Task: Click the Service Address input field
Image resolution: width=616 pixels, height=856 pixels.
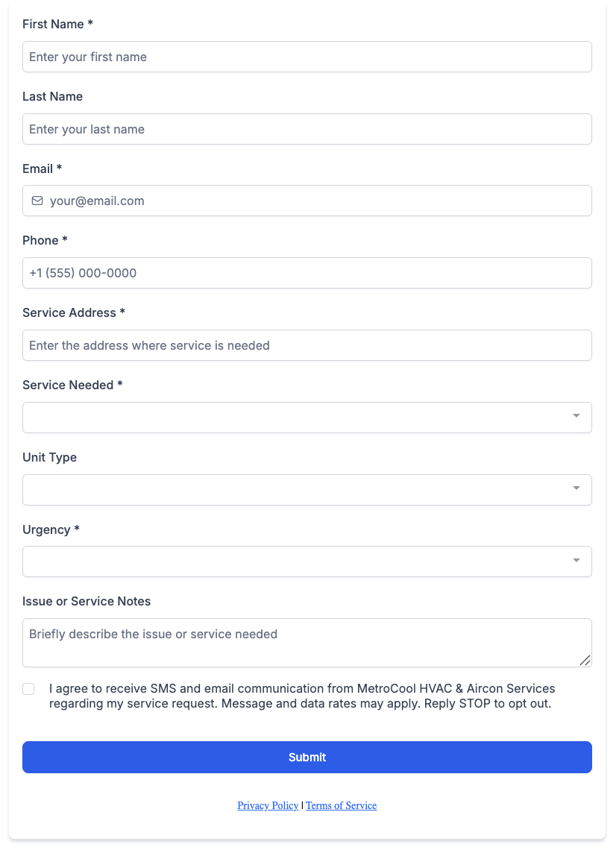Action: (307, 345)
